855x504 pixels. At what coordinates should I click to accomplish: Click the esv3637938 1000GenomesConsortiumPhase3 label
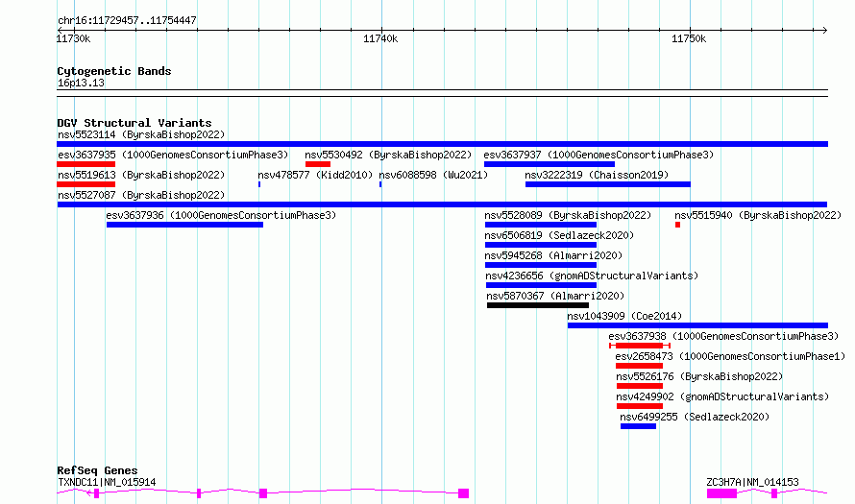[x=723, y=336]
